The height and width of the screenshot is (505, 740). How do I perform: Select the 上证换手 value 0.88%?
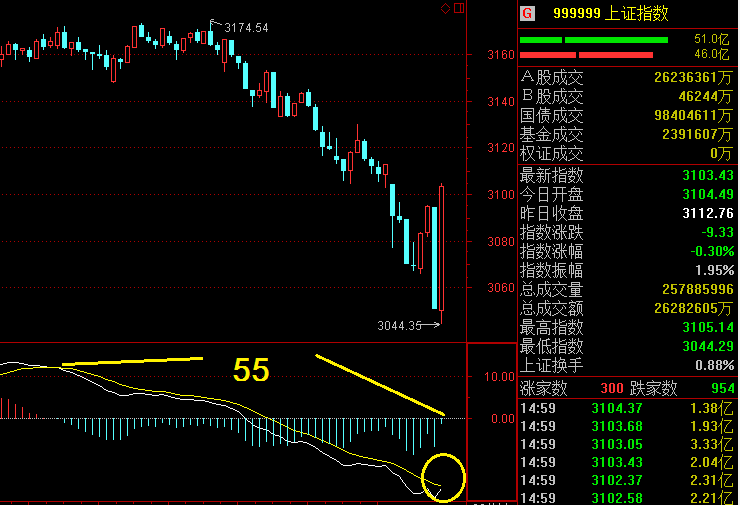pos(715,365)
